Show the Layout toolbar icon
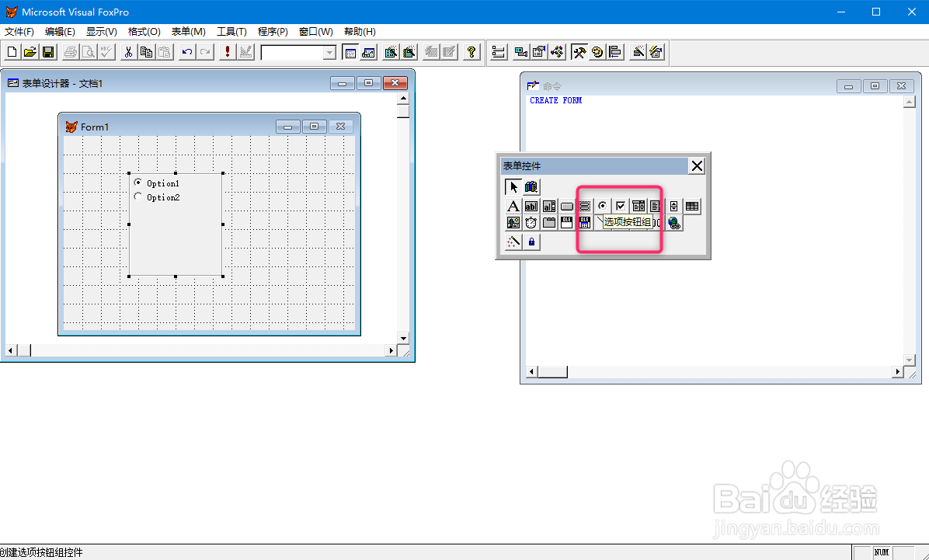This screenshot has height=560, width=929. pyautogui.click(x=615, y=52)
